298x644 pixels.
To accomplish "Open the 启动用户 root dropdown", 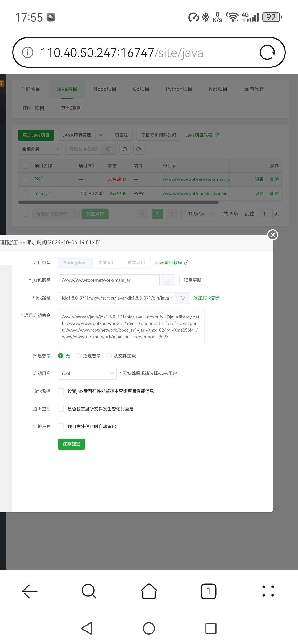I will pyautogui.click(x=87, y=374).
